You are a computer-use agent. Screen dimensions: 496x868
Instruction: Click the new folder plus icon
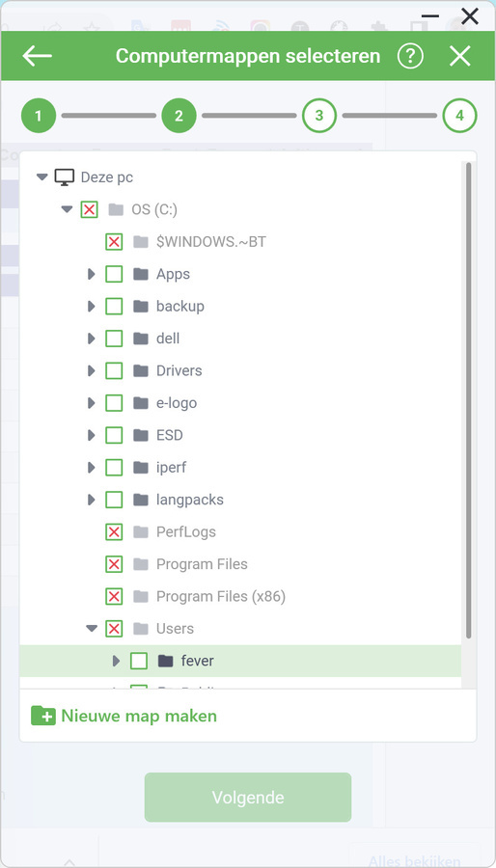43,716
